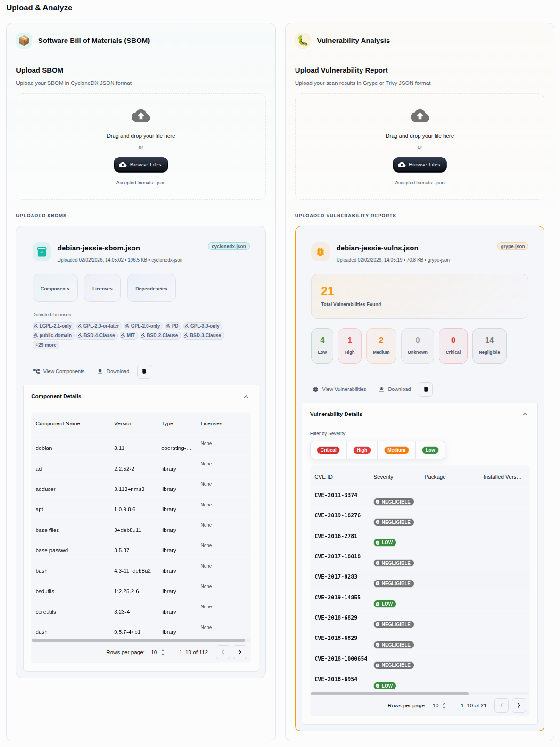This screenshot has width=560, height=747.
Task: Open the Dependencies tab
Action: tap(151, 288)
